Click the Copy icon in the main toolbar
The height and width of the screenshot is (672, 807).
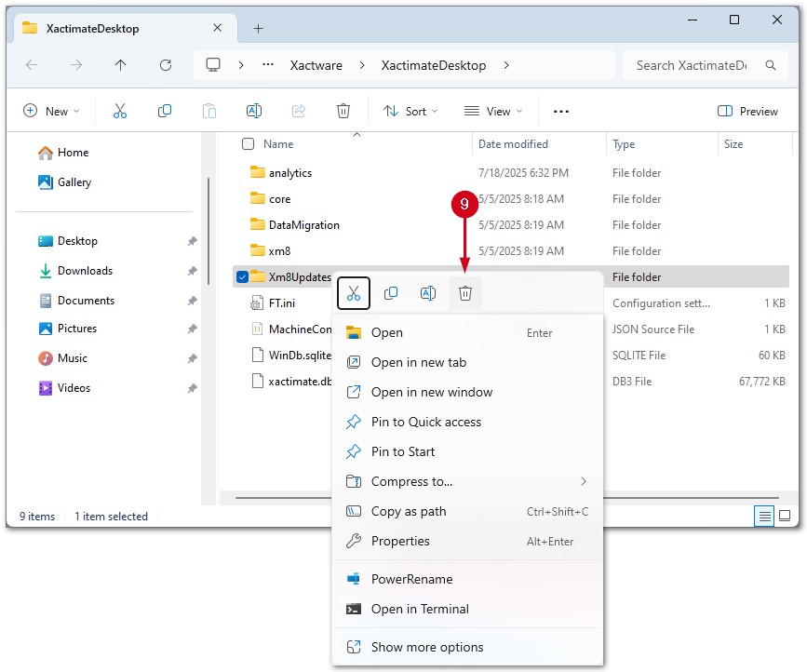point(165,111)
